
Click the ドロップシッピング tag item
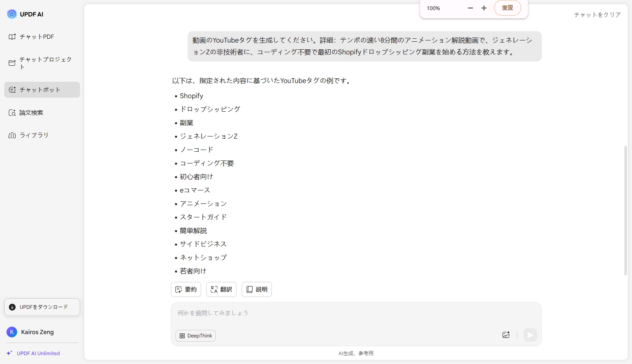point(210,109)
